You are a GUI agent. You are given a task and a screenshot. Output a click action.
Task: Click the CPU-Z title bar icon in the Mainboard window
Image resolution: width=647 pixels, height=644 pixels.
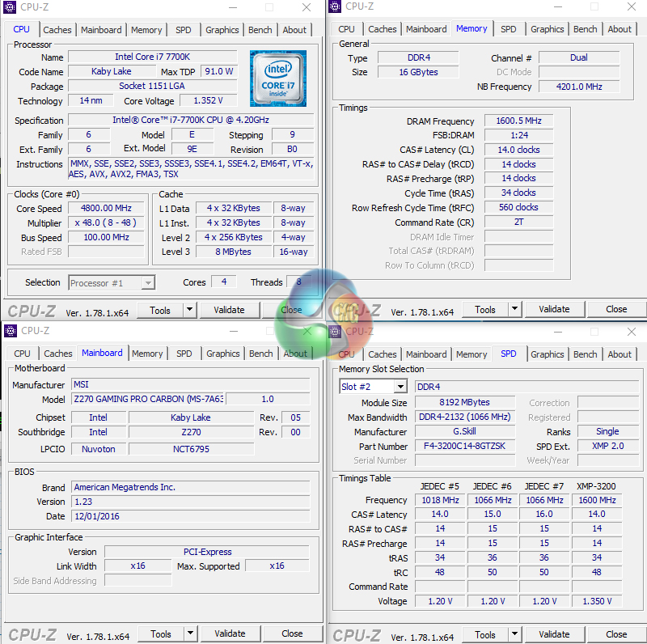click(11, 330)
